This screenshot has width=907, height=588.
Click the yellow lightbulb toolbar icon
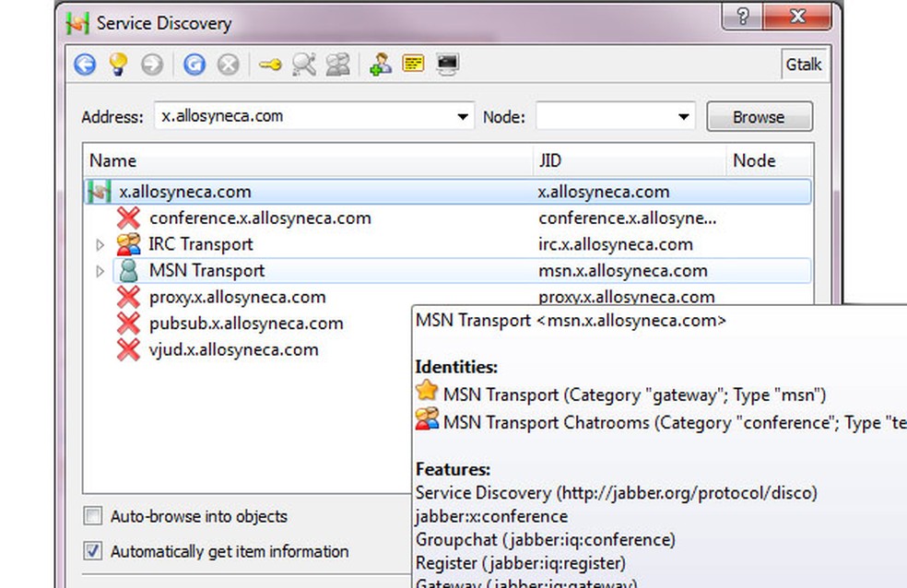click(118, 65)
